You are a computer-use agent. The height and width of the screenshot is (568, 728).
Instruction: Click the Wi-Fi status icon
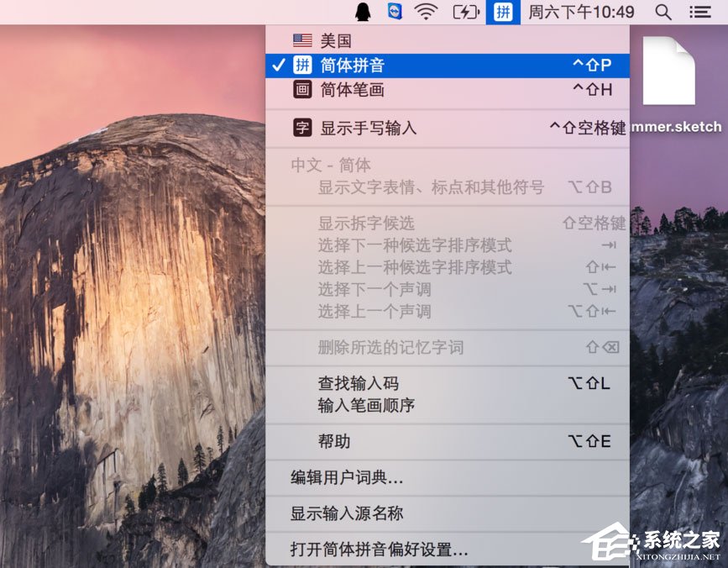427,12
